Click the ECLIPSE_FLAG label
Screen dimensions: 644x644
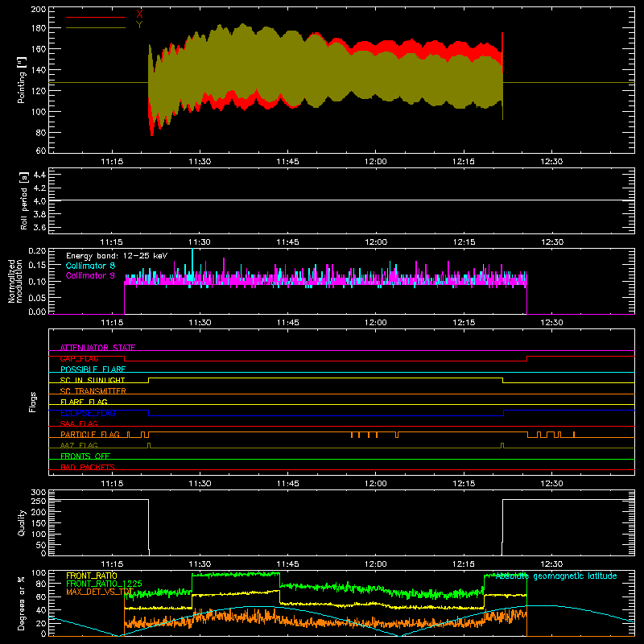point(88,413)
